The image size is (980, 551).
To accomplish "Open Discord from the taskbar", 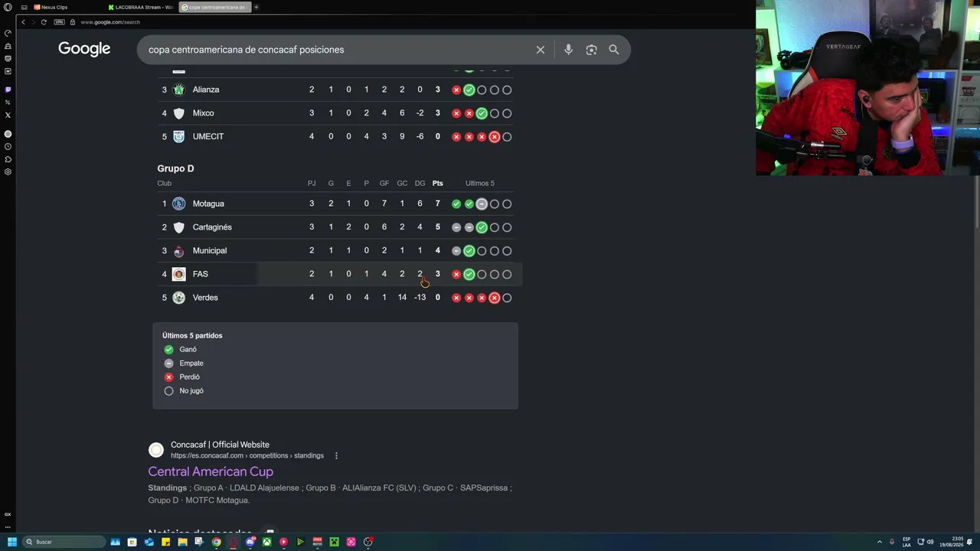I will [250, 542].
